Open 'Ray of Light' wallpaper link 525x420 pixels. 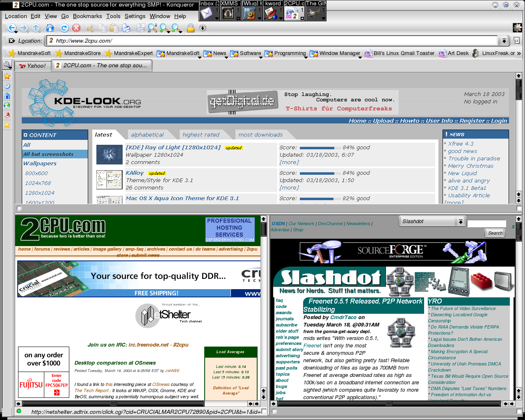173,147
